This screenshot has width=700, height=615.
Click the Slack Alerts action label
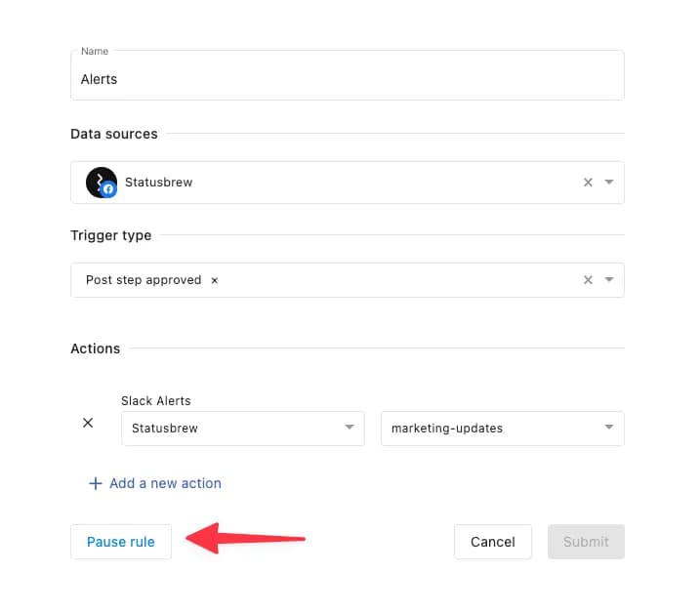156,401
